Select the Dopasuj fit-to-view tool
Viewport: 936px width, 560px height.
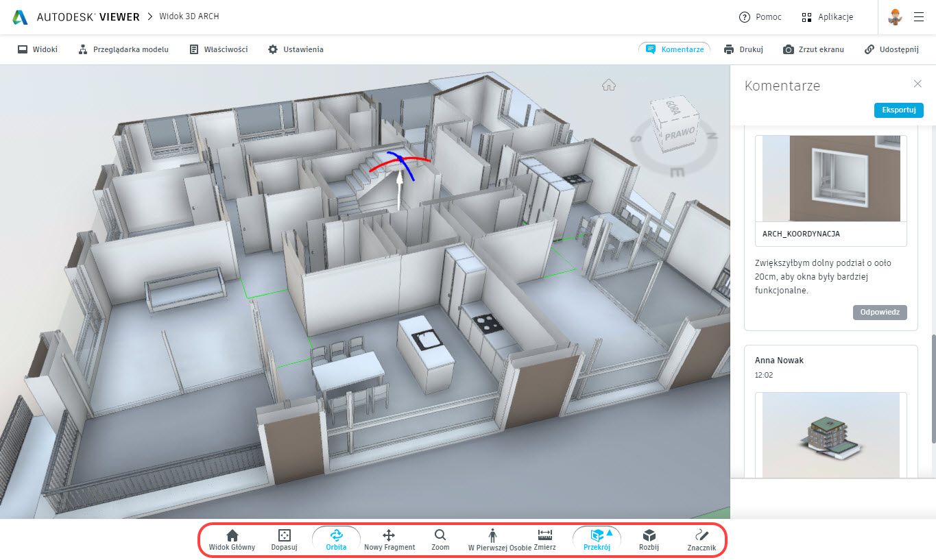285,539
